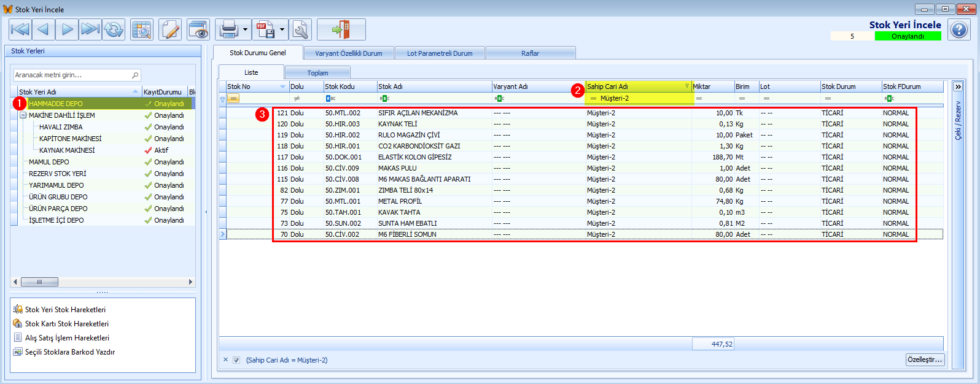
Task: Click the tree search text field
Action: coord(72,75)
